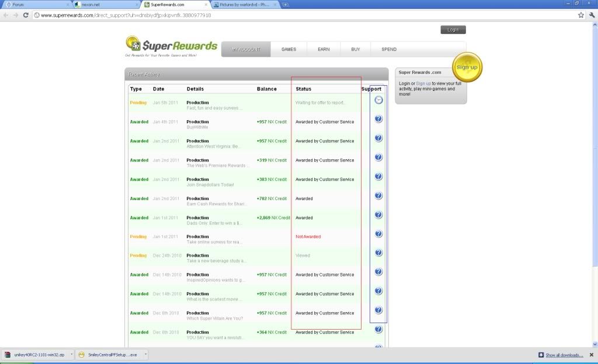The height and width of the screenshot is (364, 598).
Task: Click the "Recent Activity" panel heading
Action: click(144, 74)
